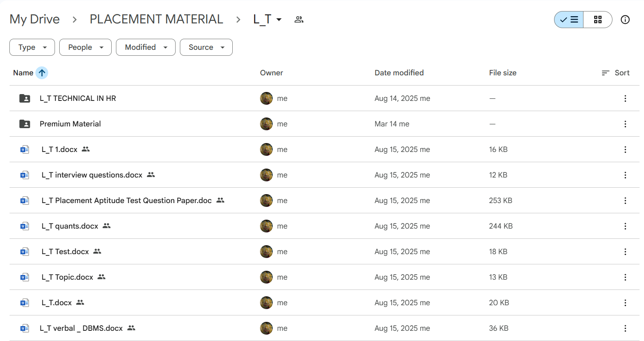This screenshot has width=644, height=341.
Task: Click the Mar 14 me date cell
Action: pos(392,124)
